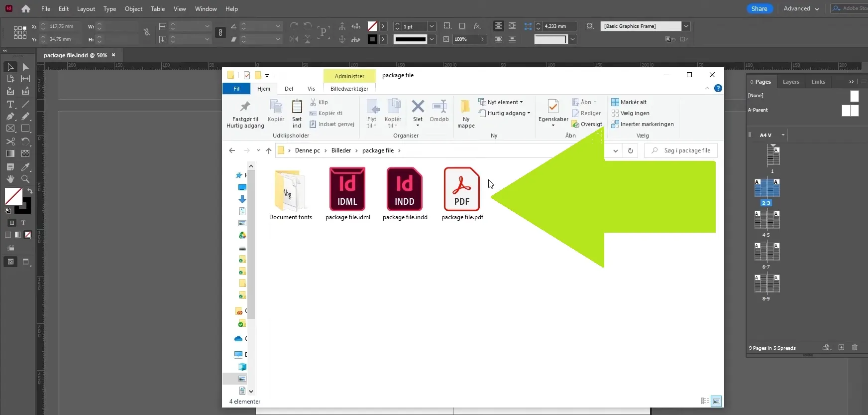The width and height of the screenshot is (868, 415).
Task: Click Kopiér sti
Action: click(x=326, y=113)
